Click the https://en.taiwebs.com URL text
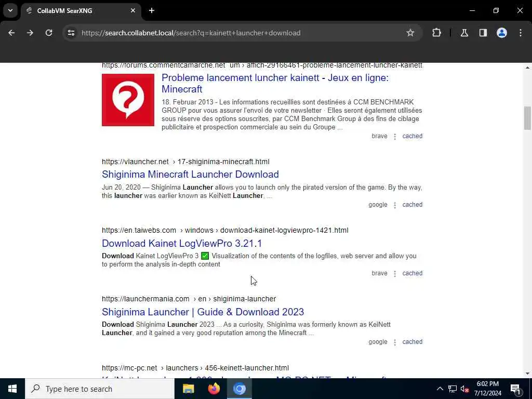Image resolution: width=532 pixels, height=399 pixels. pos(139,230)
